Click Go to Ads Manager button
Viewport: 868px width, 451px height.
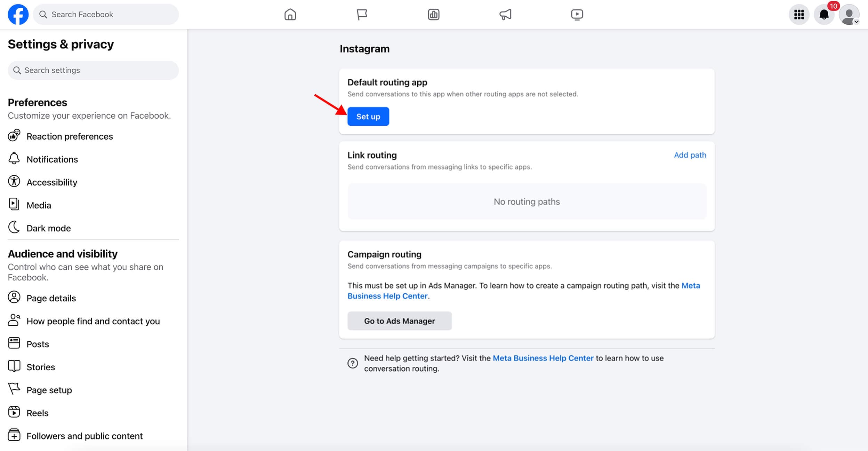tap(399, 321)
